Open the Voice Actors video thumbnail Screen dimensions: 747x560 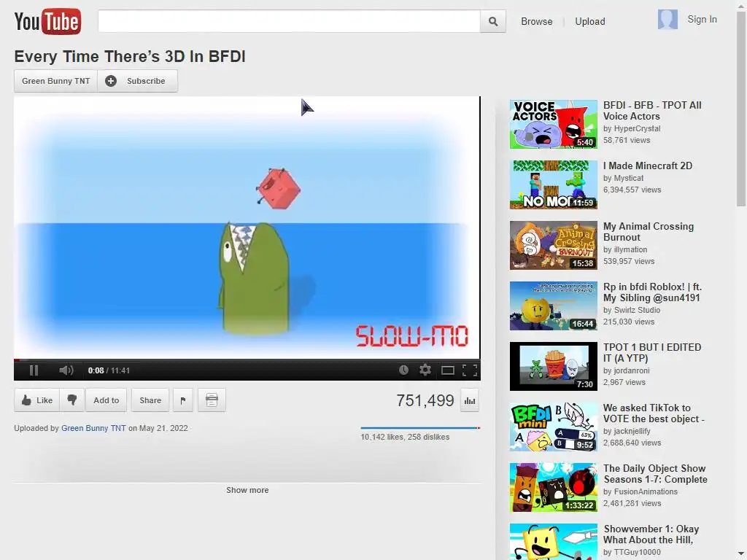click(x=553, y=124)
